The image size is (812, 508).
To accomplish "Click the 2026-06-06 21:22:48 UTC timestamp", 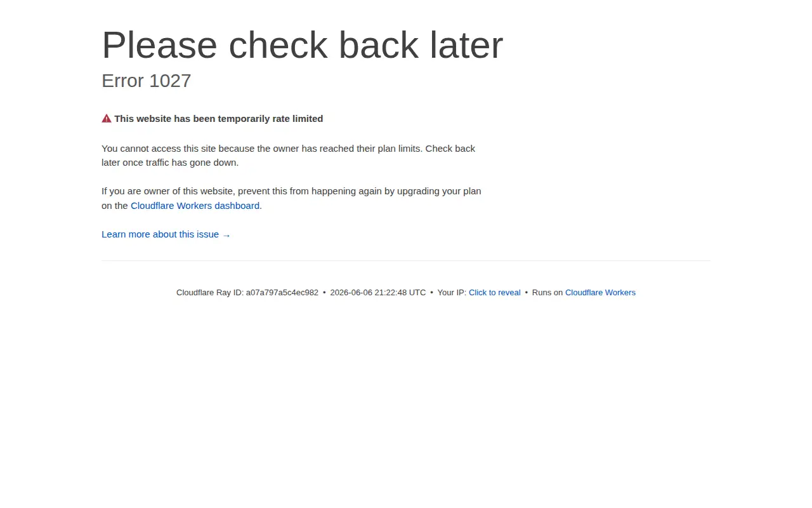I will 378,293.
